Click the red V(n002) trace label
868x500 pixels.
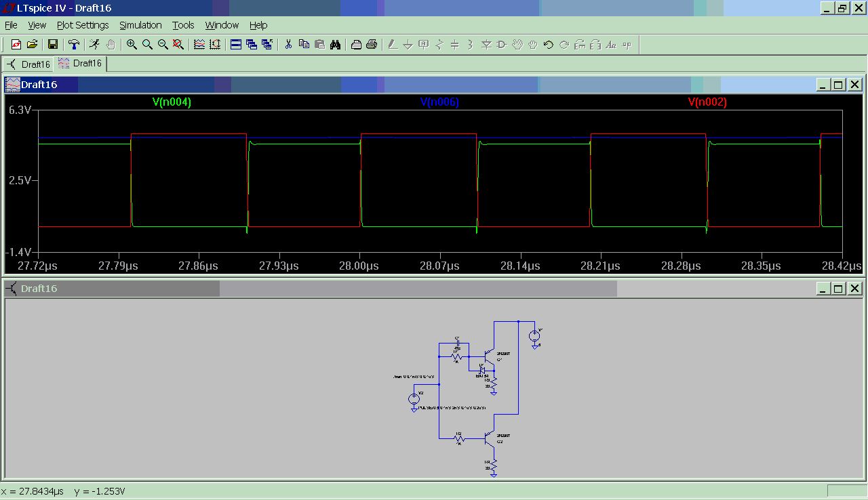click(x=707, y=102)
